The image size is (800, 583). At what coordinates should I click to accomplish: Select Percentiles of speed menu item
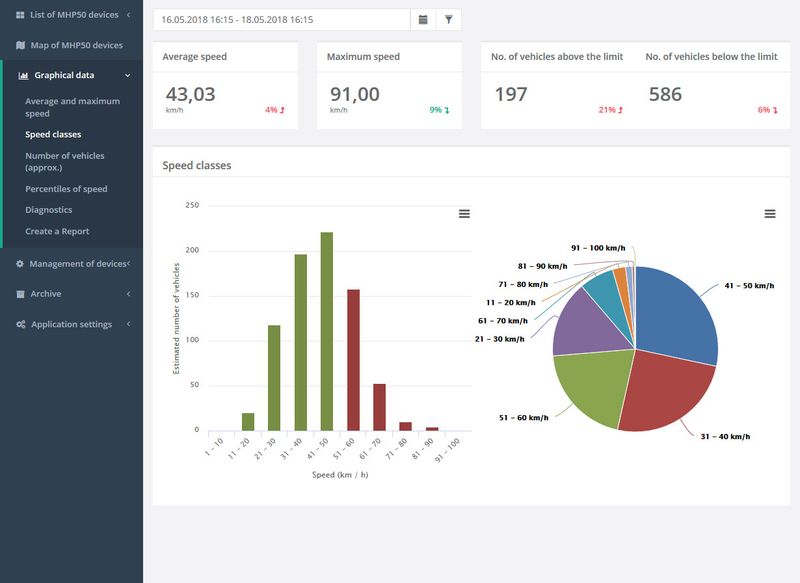tap(66, 189)
